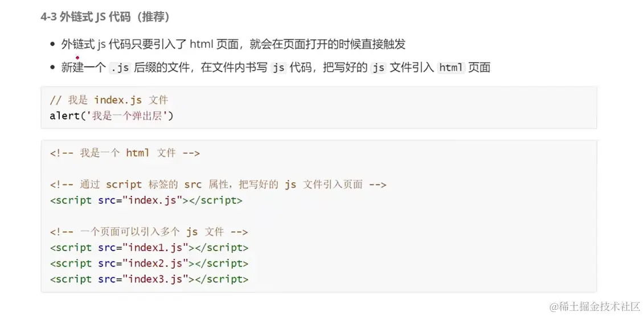Click the script line for index3.js
Image resolution: width=644 pixels, height=316 pixels.
pos(149,279)
